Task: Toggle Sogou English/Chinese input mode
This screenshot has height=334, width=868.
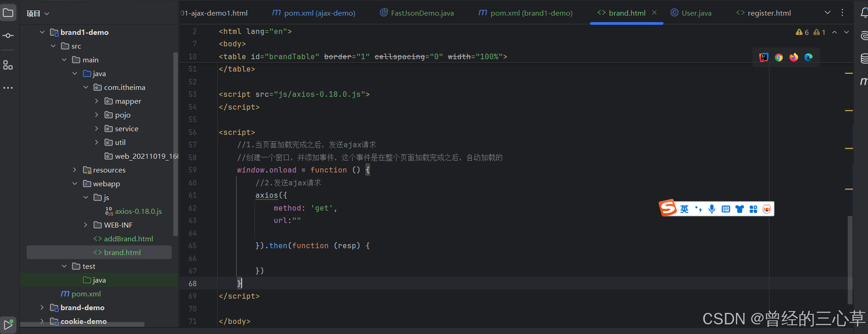Action: point(684,209)
